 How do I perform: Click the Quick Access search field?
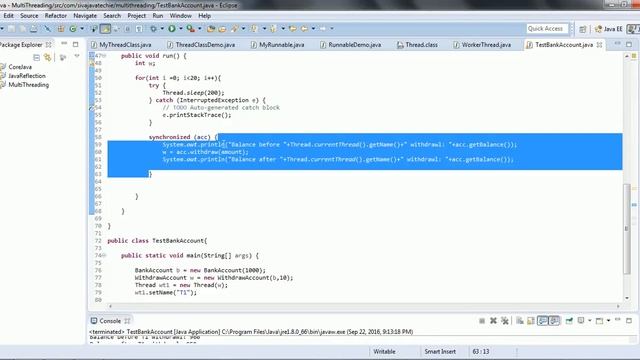pyautogui.click(x=547, y=29)
